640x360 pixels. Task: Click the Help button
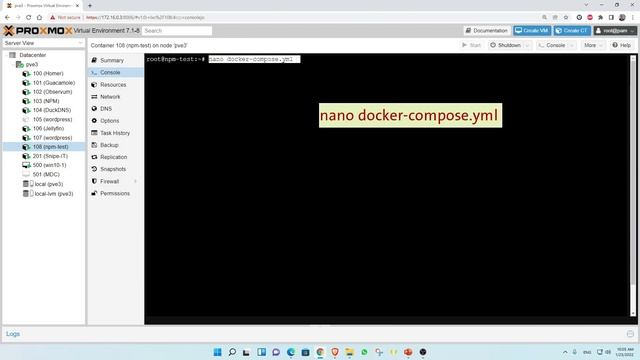(x=622, y=45)
